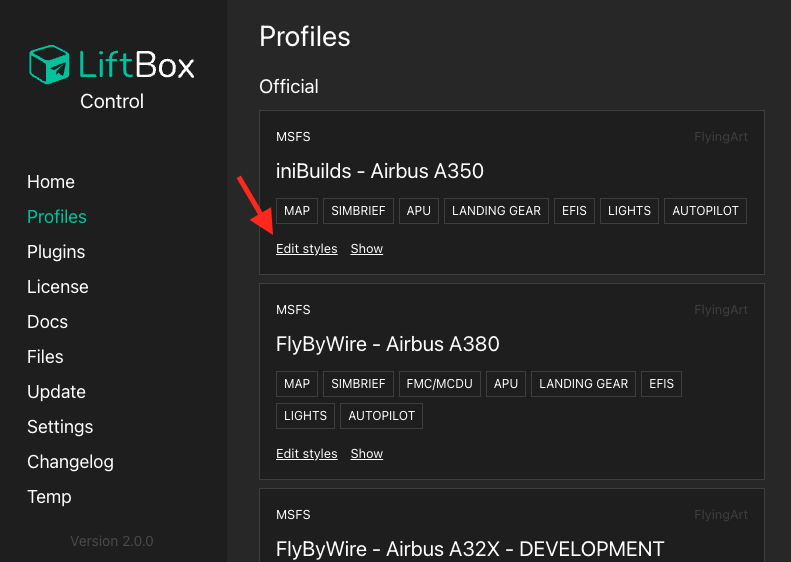Image resolution: width=791 pixels, height=562 pixels.
Task: Navigate to License
Action: (58, 287)
